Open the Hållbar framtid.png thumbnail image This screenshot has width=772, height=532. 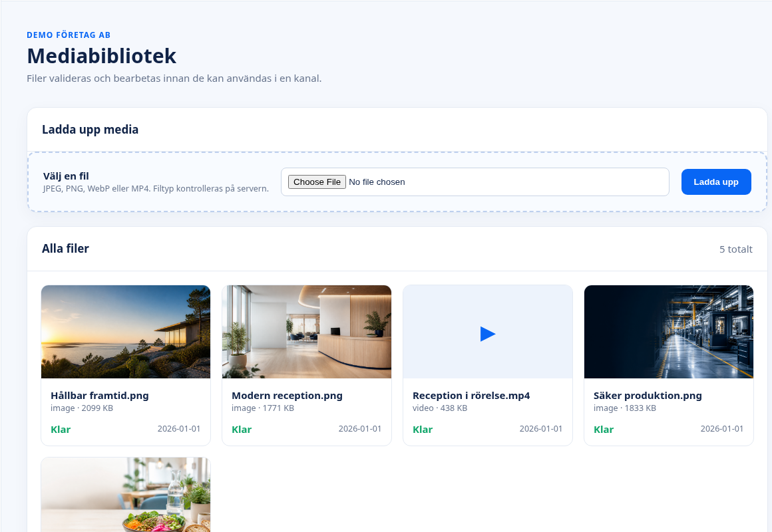point(126,332)
